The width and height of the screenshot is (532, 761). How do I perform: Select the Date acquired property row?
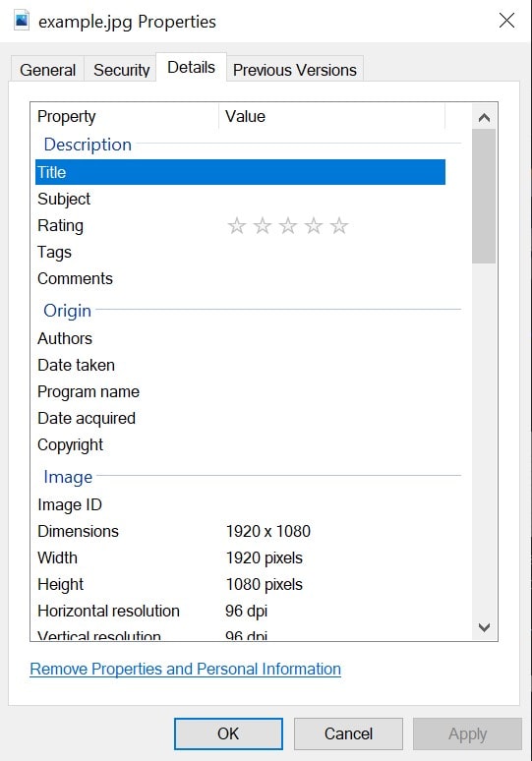pos(240,419)
